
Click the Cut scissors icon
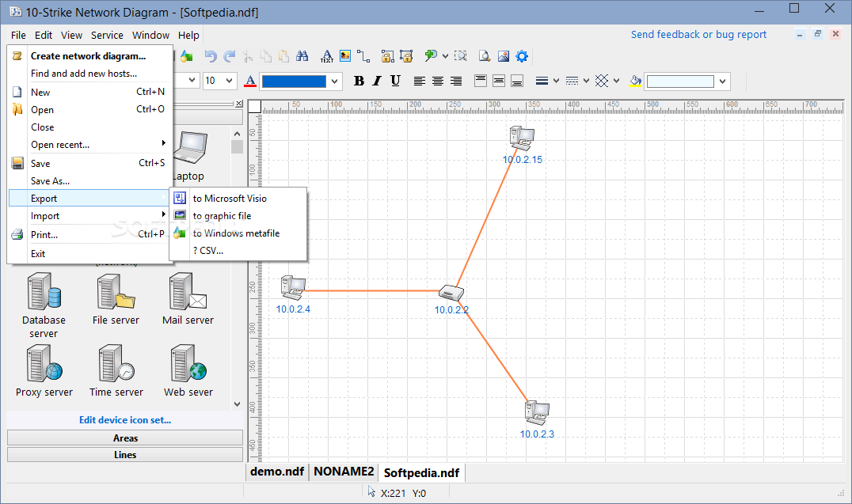248,56
